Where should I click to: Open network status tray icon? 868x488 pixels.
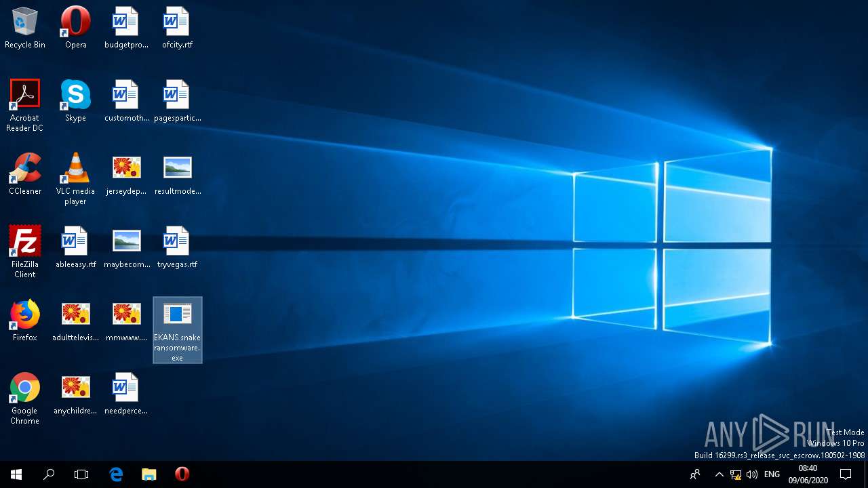[x=736, y=474]
